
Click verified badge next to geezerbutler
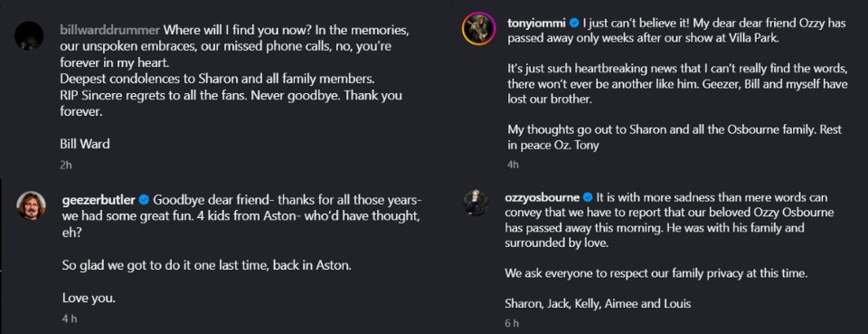coord(144,199)
